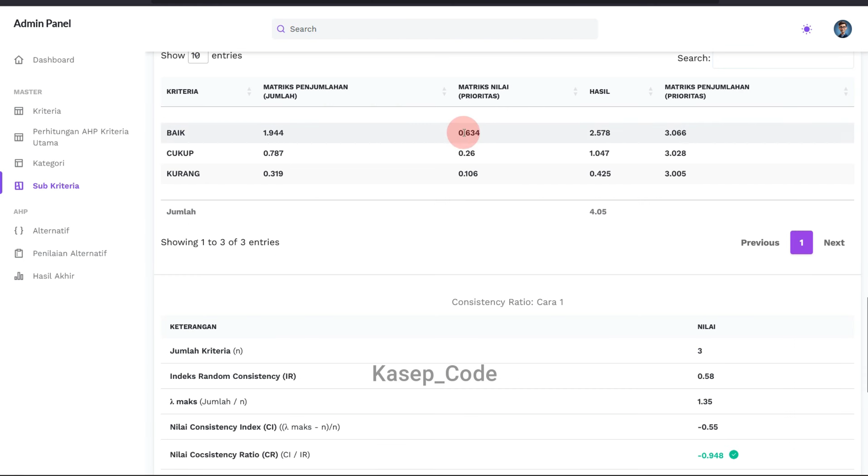Click the page vertical scrollbar
This screenshot has width=868, height=476.
point(867,345)
